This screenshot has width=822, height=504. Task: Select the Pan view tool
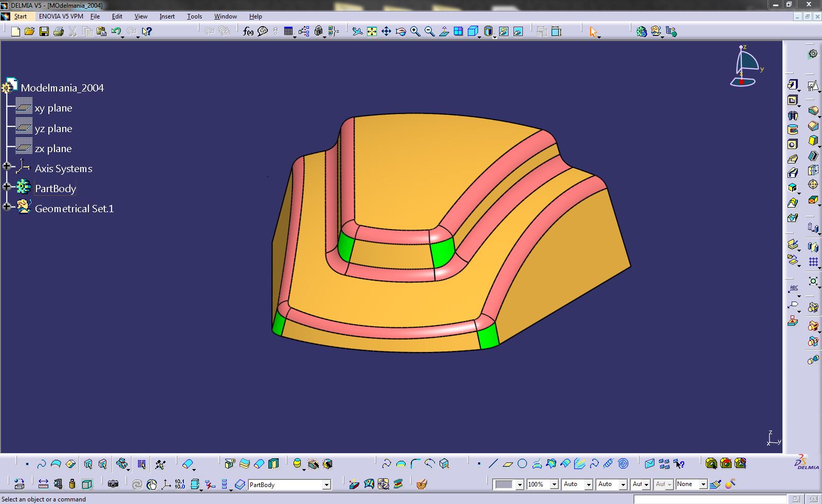[x=386, y=31]
